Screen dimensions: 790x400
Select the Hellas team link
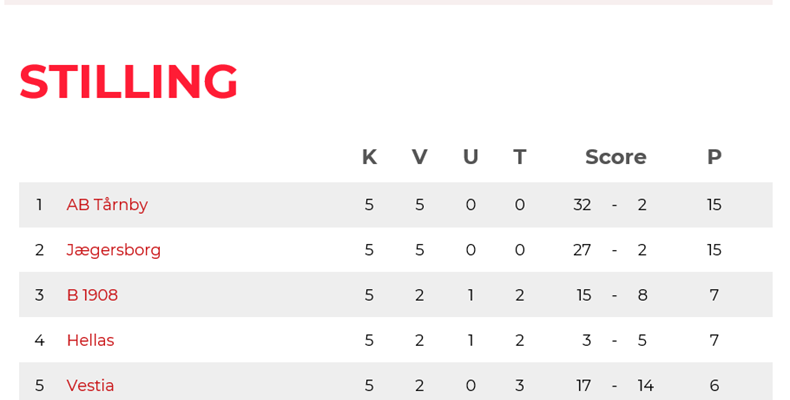click(x=90, y=340)
